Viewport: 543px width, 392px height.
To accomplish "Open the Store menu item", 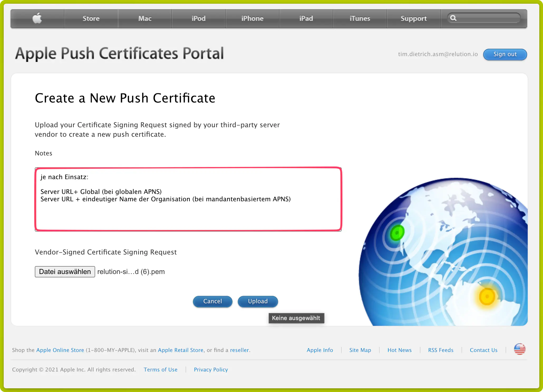I will 91,18.
